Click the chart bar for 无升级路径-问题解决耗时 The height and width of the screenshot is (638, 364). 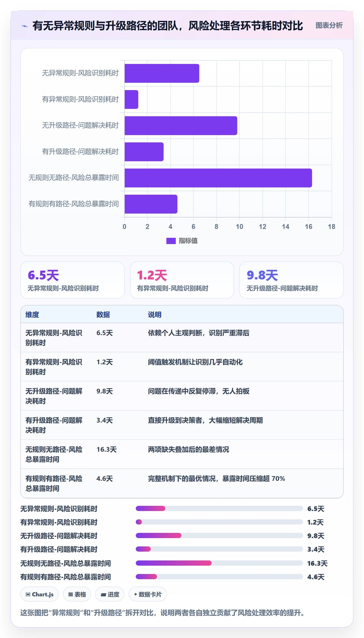(x=181, y=126)
